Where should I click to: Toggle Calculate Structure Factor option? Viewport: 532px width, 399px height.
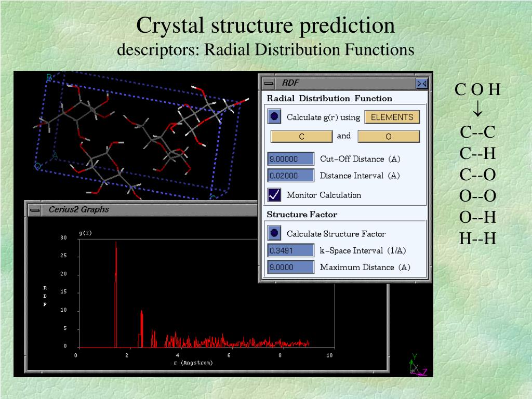coord(274,233)
